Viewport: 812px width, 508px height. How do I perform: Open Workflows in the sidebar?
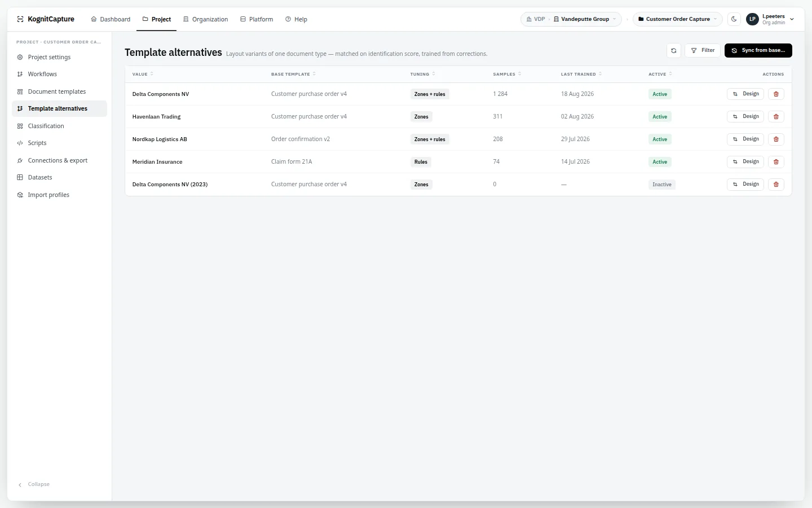click(59, 74)
